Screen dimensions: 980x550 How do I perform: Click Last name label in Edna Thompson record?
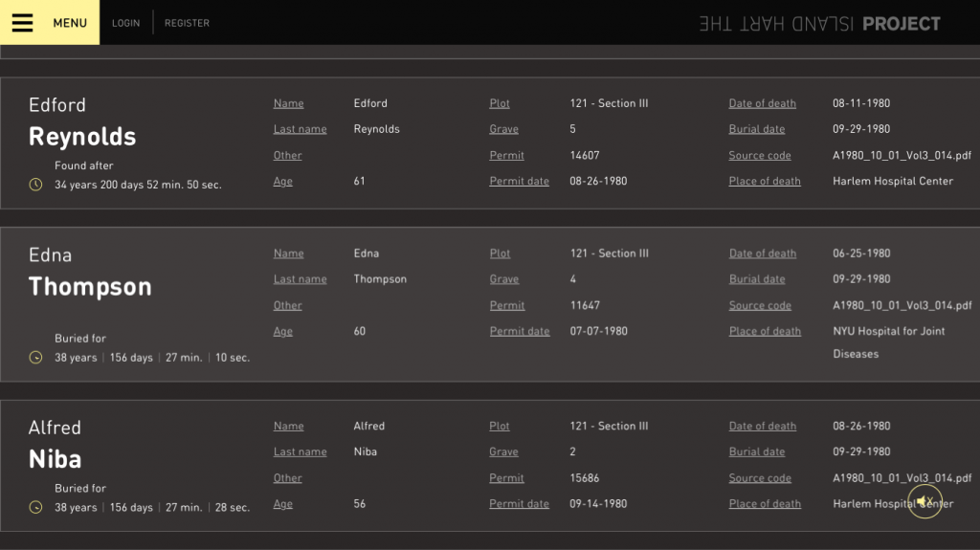pyautogui.click(x=300, y=279)
